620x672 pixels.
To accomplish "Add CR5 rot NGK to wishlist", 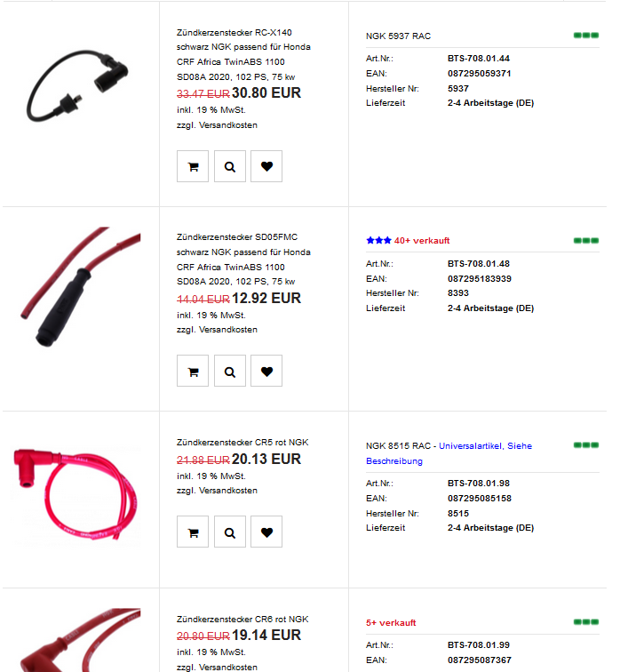I will (266, 532).
